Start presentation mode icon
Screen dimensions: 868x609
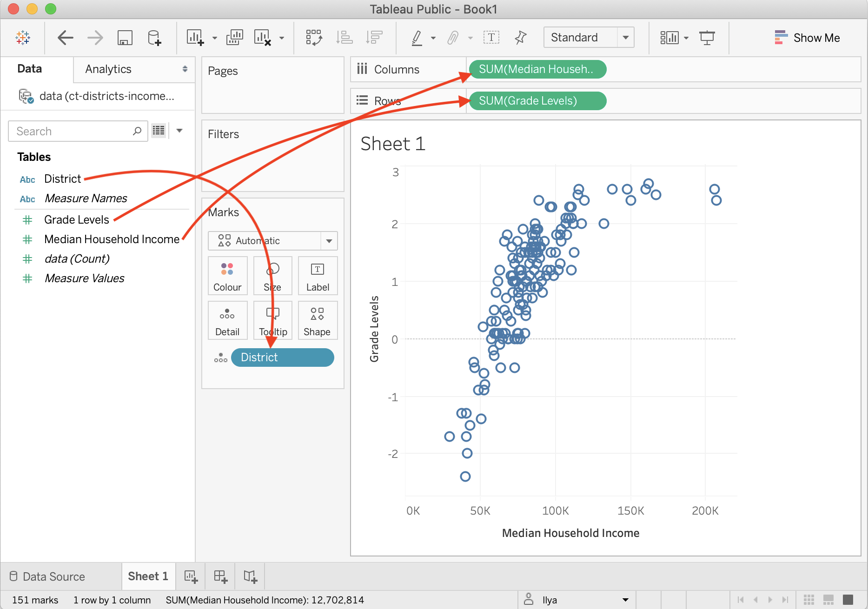pos(707,38)
